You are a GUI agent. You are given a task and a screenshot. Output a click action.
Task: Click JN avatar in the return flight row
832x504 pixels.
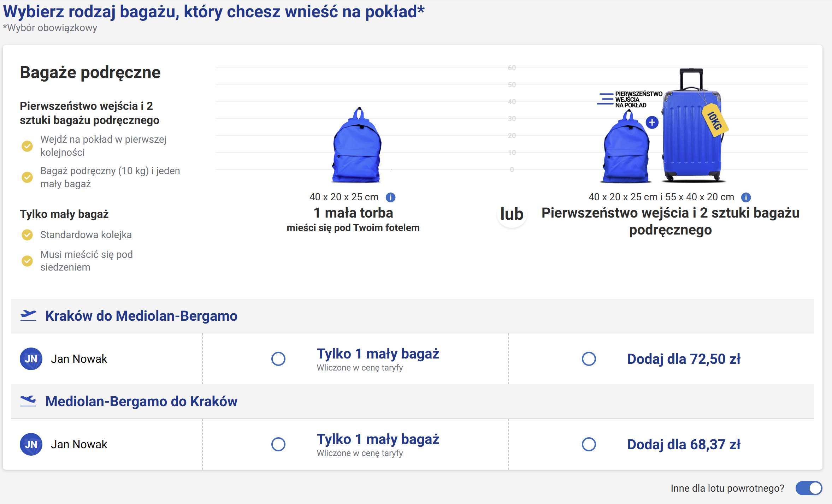31,444
